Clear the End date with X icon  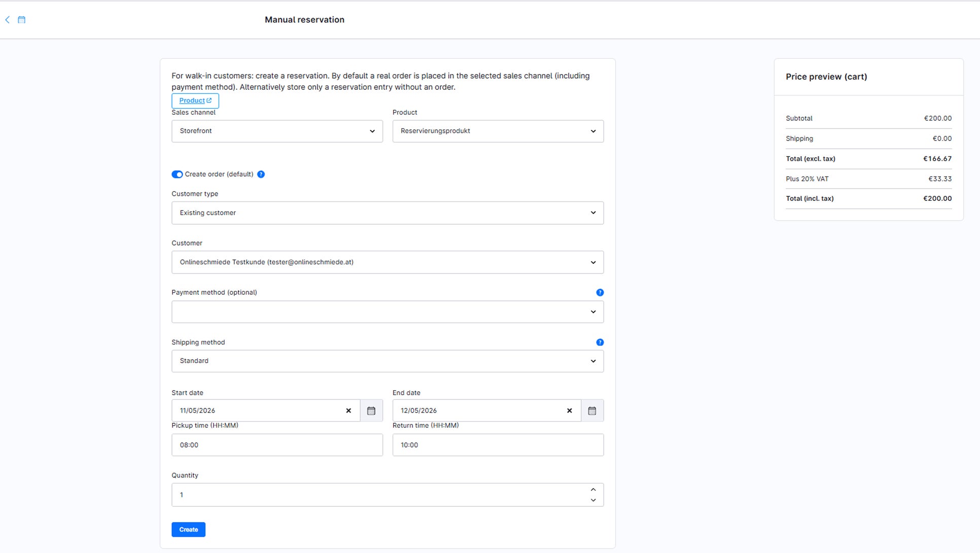pos(569,410)
